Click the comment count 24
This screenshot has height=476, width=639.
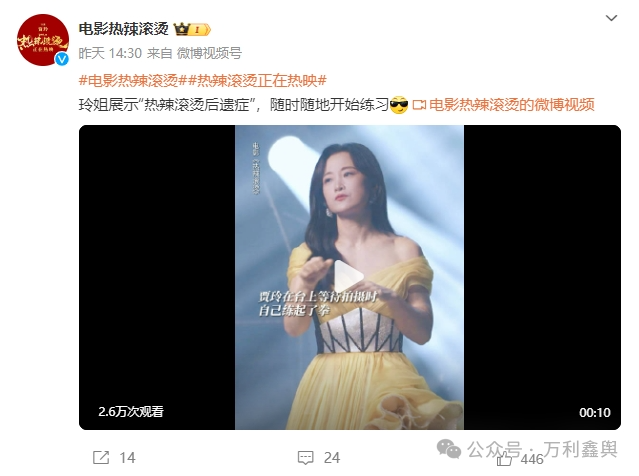332,458
